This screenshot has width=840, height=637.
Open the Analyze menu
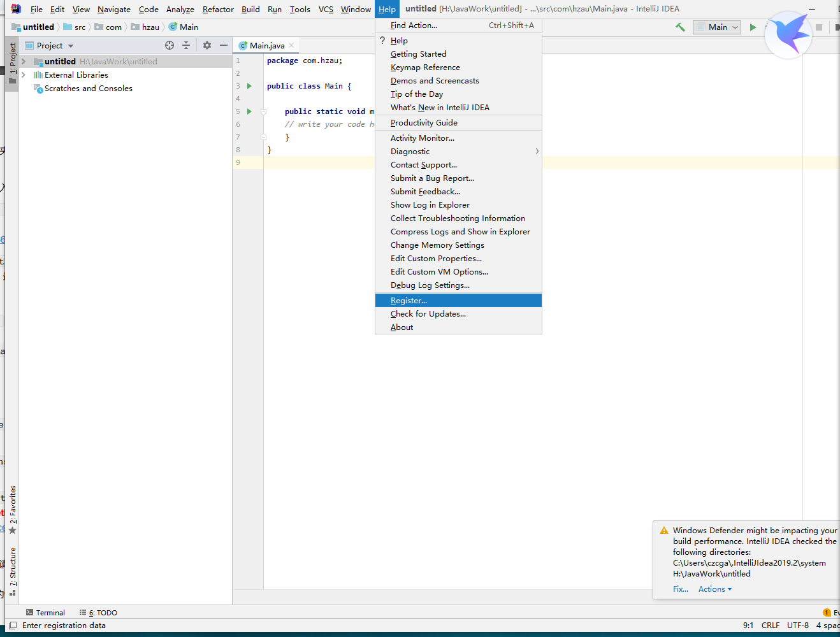pos(180,10)
